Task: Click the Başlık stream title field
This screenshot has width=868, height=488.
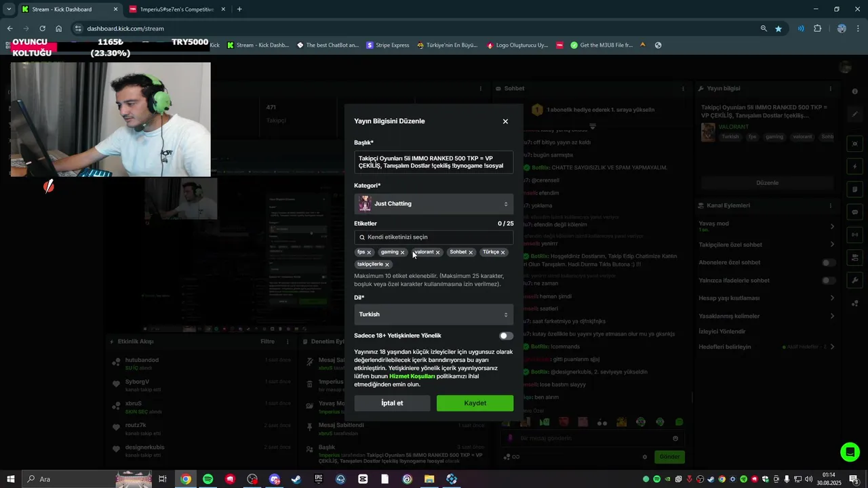Action: [x=433, y=162]
